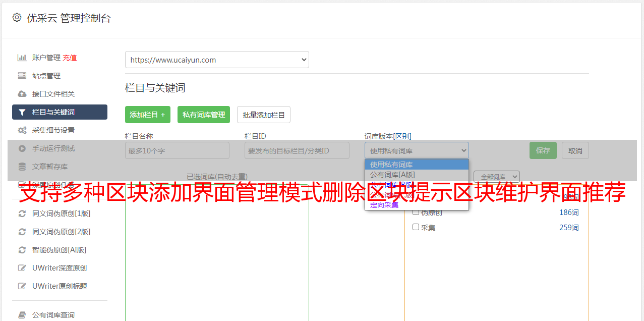
Task: Click the bar chart icon for 账户管理
Action: coord(22,58)
